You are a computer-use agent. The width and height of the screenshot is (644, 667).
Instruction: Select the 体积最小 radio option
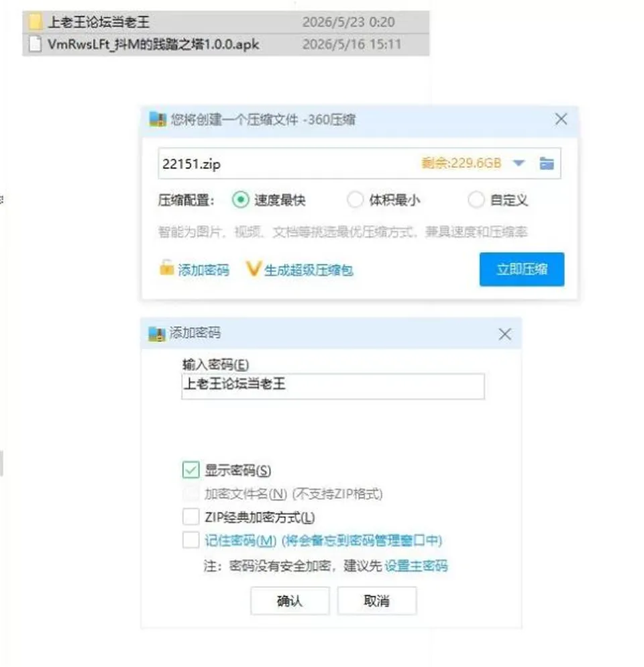(355, 199)
